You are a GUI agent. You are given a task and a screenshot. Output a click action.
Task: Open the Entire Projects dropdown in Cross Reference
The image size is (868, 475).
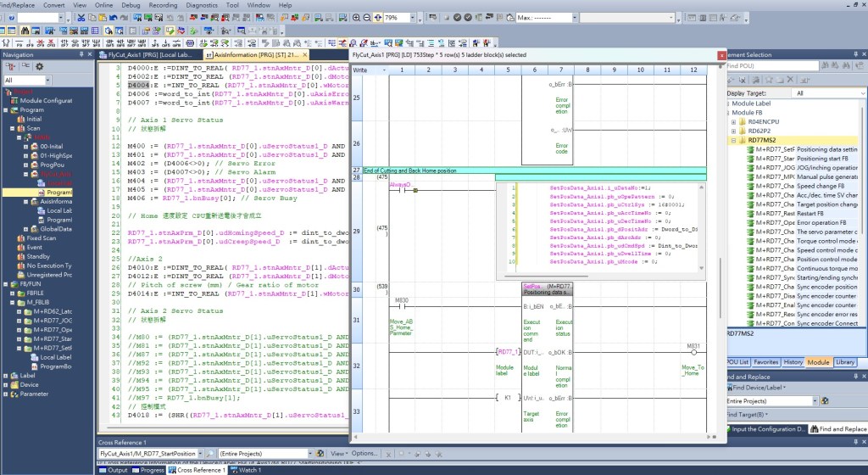[310, 454]
